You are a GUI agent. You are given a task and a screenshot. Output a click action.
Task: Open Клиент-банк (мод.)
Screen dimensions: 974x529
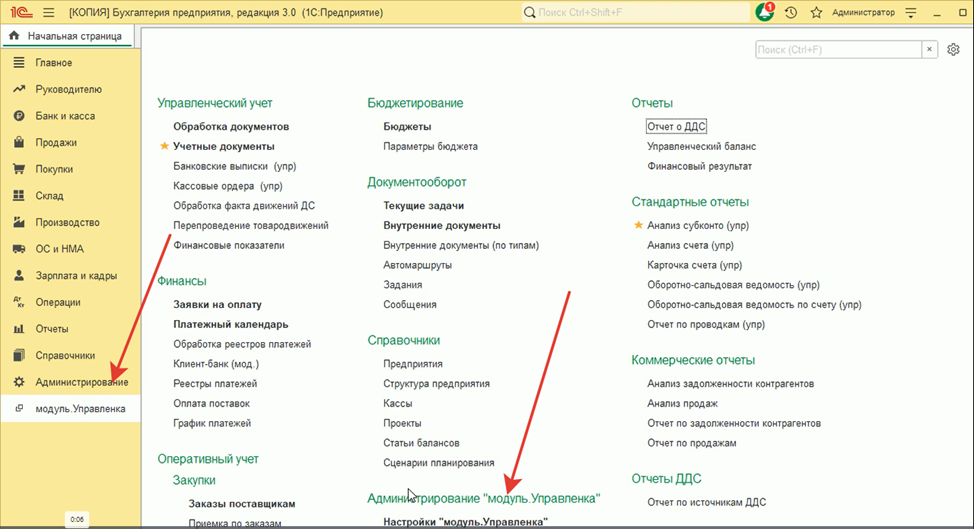tap(216, 364)
